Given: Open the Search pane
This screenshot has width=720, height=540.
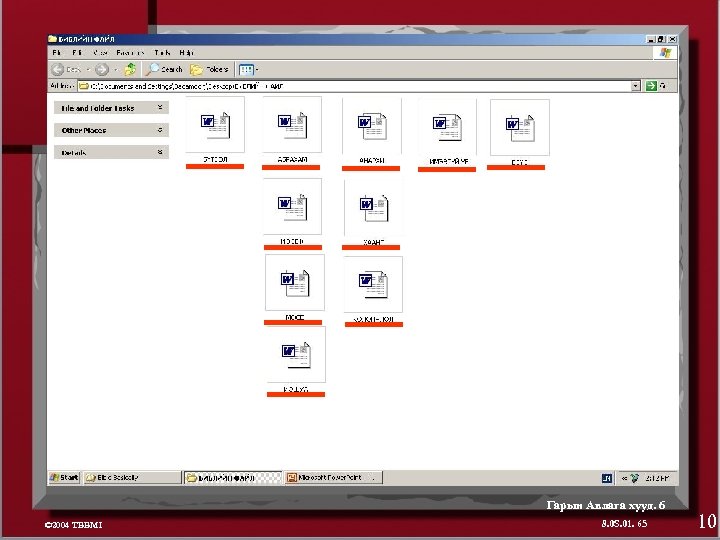Looking at the screenshot, I should click(164, 69).
